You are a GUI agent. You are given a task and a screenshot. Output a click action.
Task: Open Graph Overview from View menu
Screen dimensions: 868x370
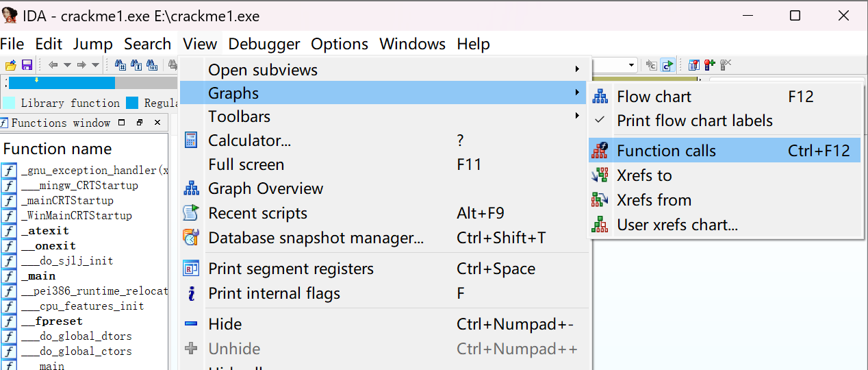(383, 188)
